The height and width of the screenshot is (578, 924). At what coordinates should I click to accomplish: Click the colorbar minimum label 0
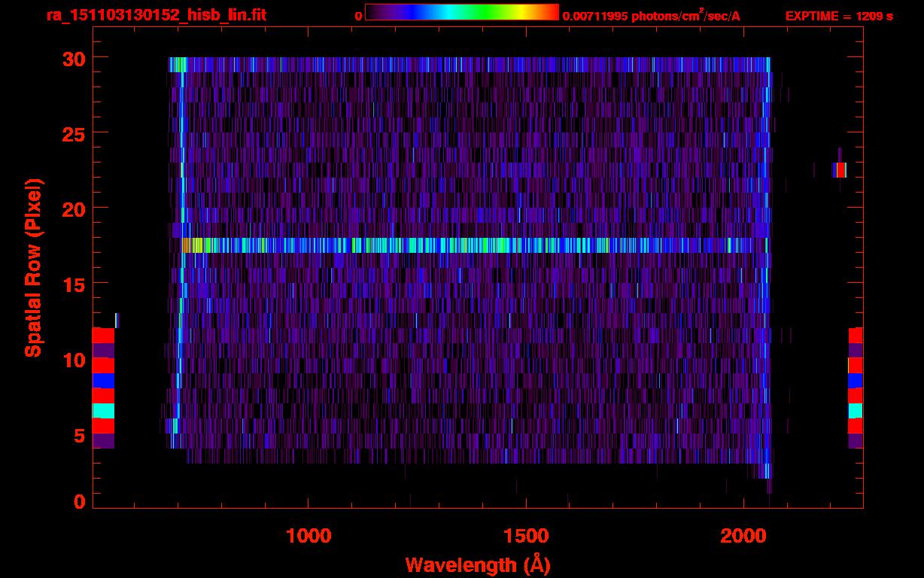(358, 16)
